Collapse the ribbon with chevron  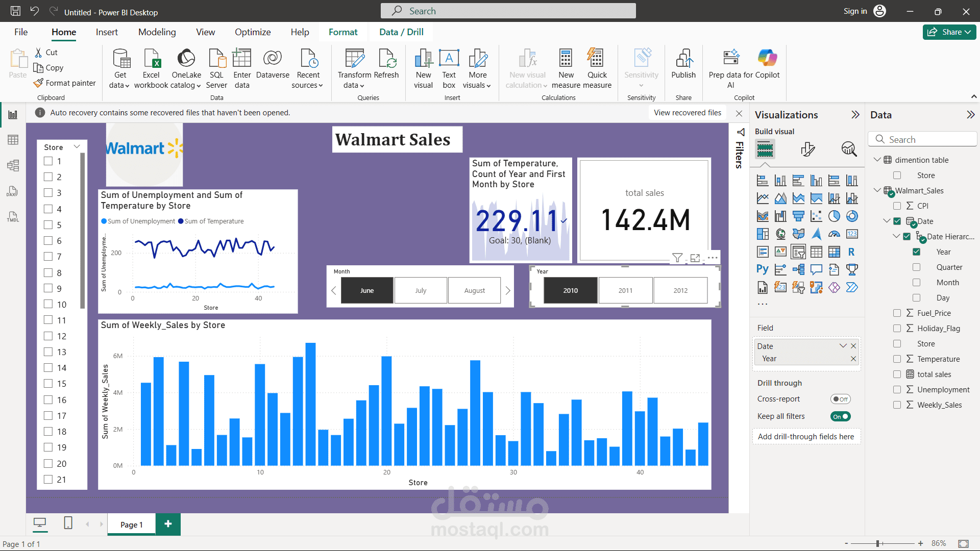pyautogui.click(x=973, y=97)
